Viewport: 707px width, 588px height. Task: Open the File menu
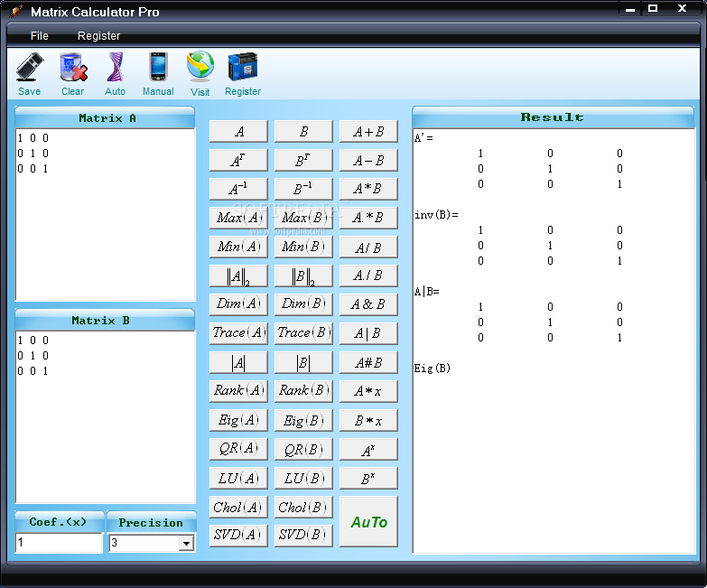click(39, 35)
